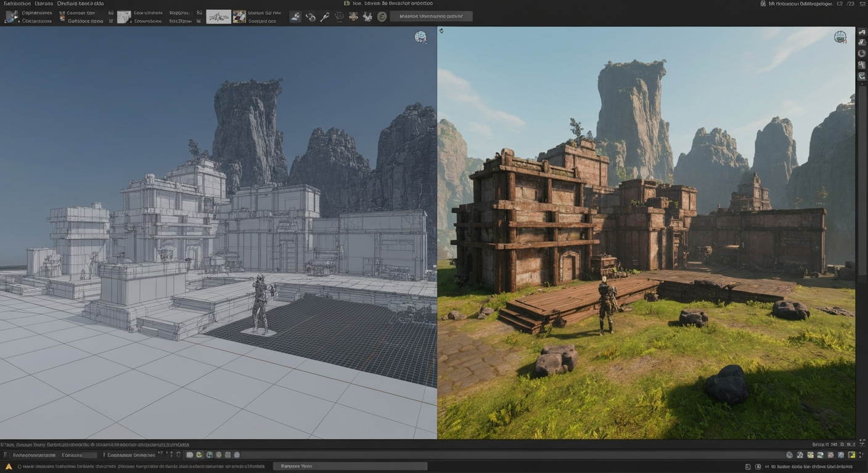Click the topmost icon in the right sidebar

(x=862, y=32)
